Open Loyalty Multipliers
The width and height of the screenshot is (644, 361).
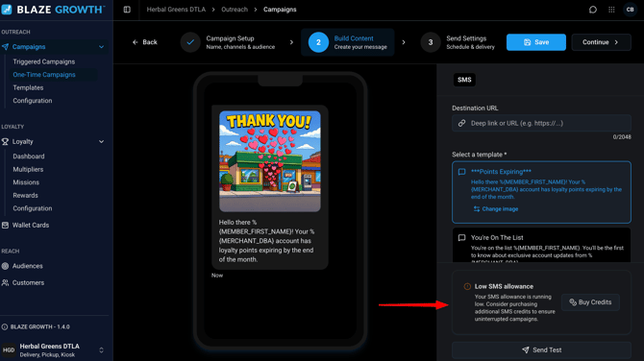[x=28, y=169]
